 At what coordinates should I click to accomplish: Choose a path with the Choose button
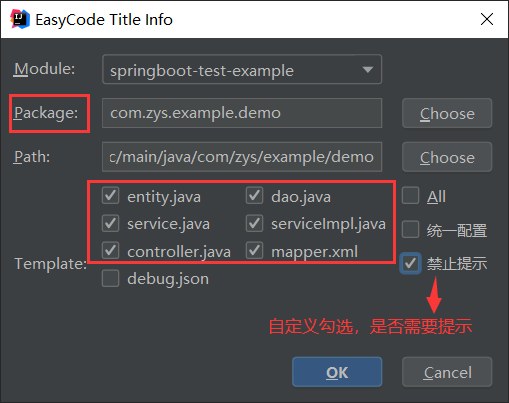pyautogui.click(x=447, y=157)
